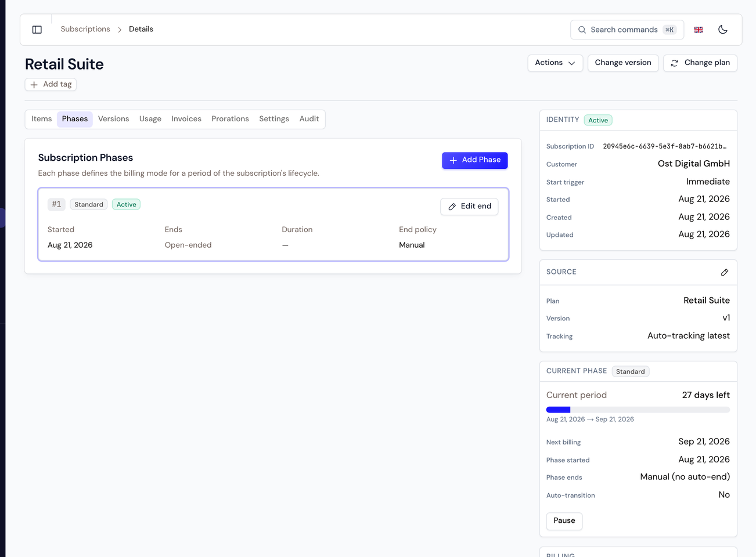
Task: Click the search magnifier icon
Action: click(582, 30)
